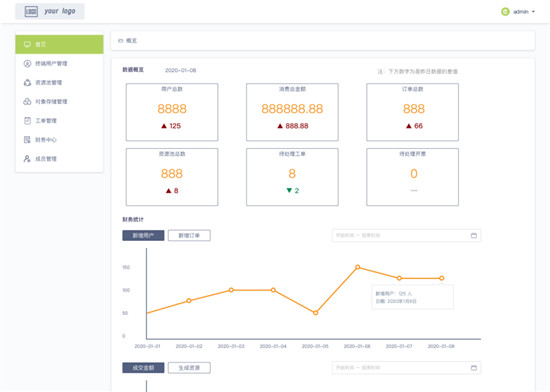The height and width of the screenshot is (392, 550).
Task: Select the 新增用户 chart toggle
Action: [x=143, y=235]
